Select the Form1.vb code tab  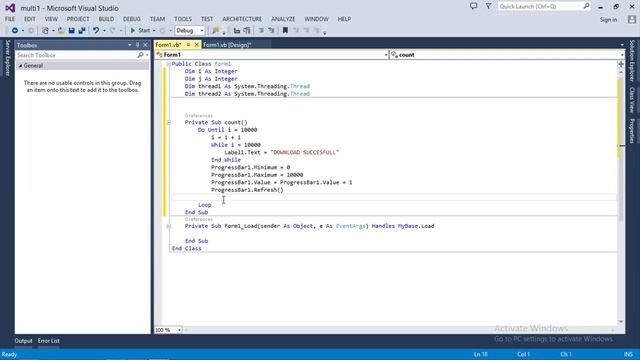pyautogui.click(x=169, y=45)
